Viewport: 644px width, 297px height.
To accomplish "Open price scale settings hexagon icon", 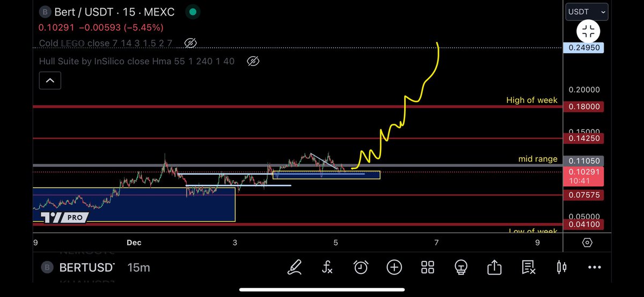I will (x=587, y=243).
